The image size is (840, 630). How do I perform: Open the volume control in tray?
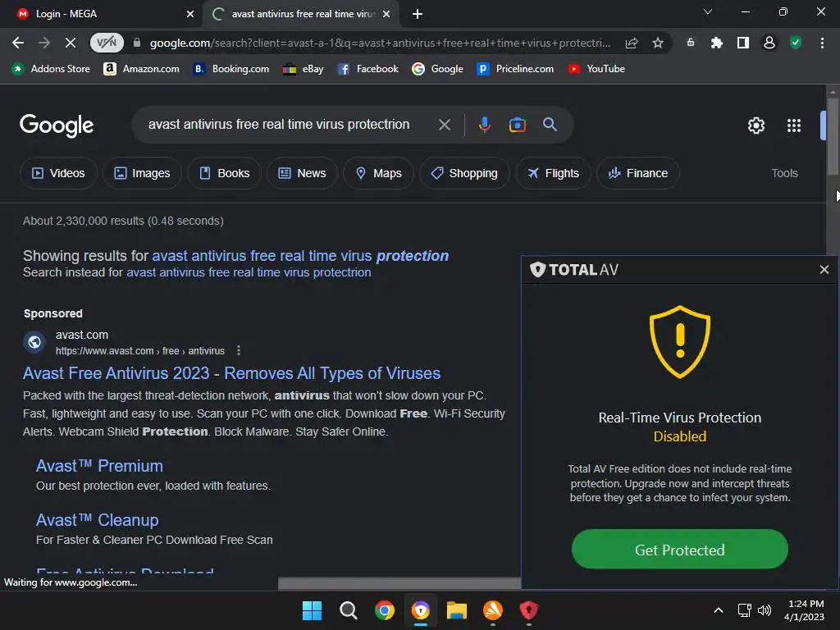[x=765, y=610]
